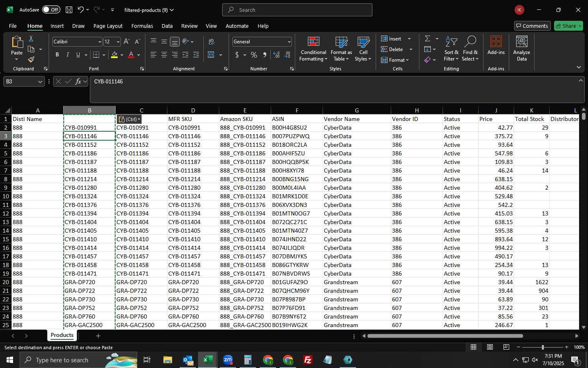Open Paste Options (Ctrl) dropdown
The height and width of the screenshot is (368, 588).
129,119
